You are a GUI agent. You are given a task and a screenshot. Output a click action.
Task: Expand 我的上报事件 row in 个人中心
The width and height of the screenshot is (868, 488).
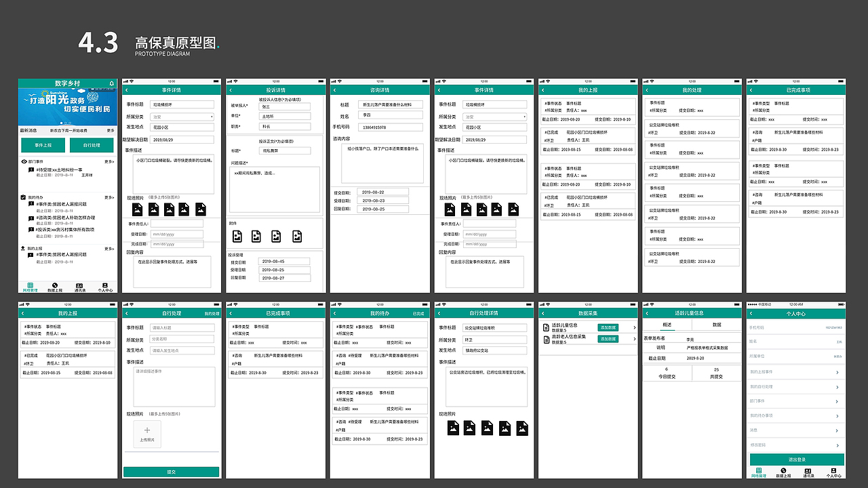pos(797,372)
